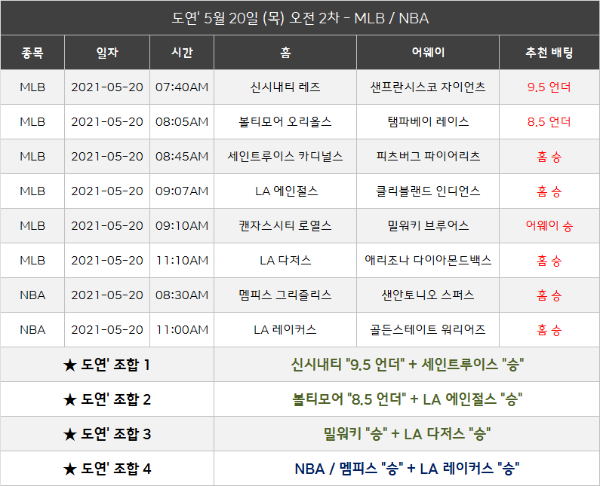Viewport: 600px width, 486px height.
Task: Click the 8.5 언더 recommendation
Action: [x=549, y=122]
